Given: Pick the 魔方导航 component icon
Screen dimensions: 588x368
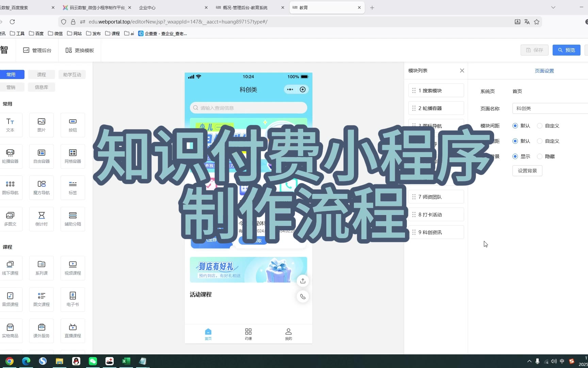Looking at the screenshot, I should click(42, 187).
